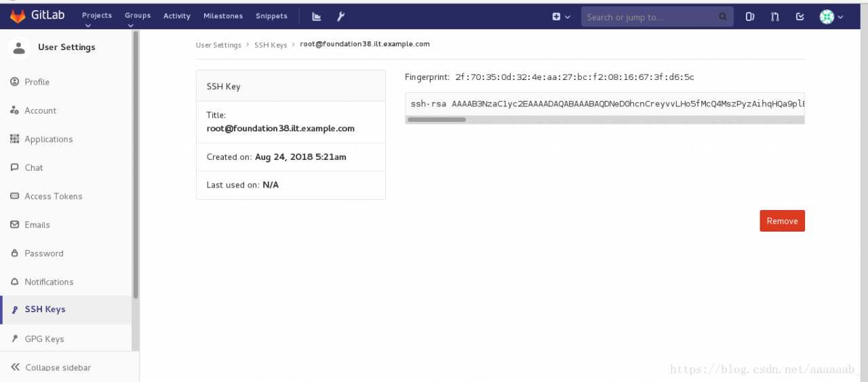This screenshot has height=382, width=868.
Task: Click SSH Keys breadcrumb link
Action: [271, 45]
